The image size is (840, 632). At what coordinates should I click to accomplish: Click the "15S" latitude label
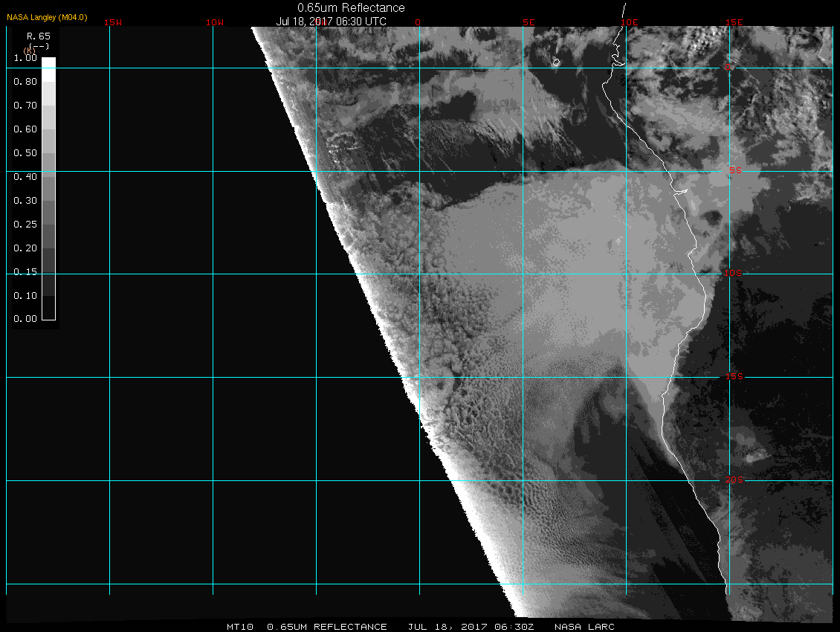(x=734, y=377)
